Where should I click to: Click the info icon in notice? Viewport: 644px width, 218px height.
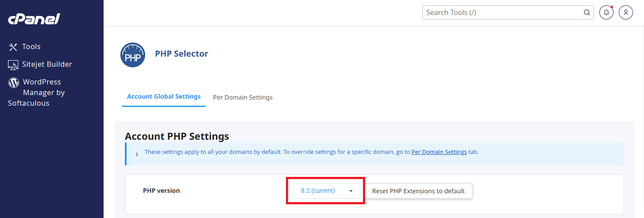coord(136,154)
